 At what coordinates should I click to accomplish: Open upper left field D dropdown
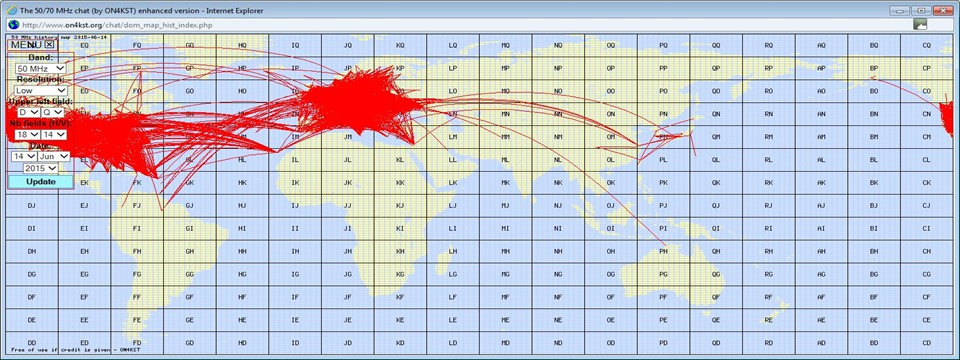29,112
